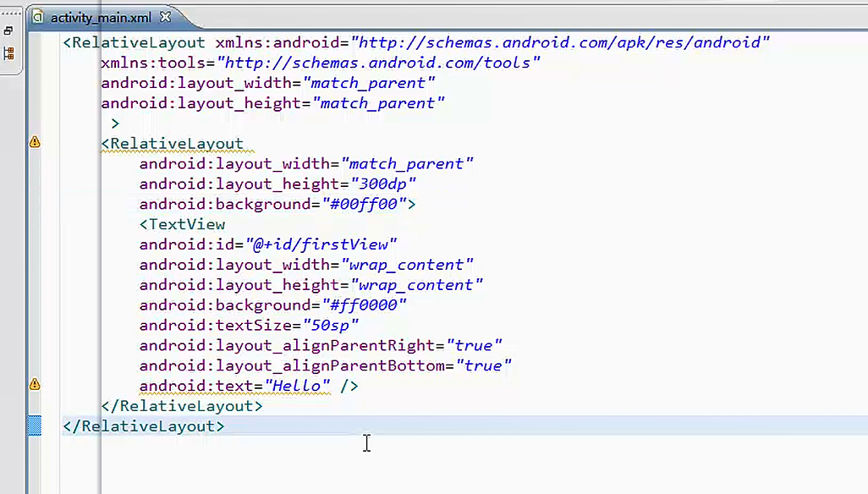
Task: Click the android:layout_alignParentRight attribute name
Action: (288, 346)
